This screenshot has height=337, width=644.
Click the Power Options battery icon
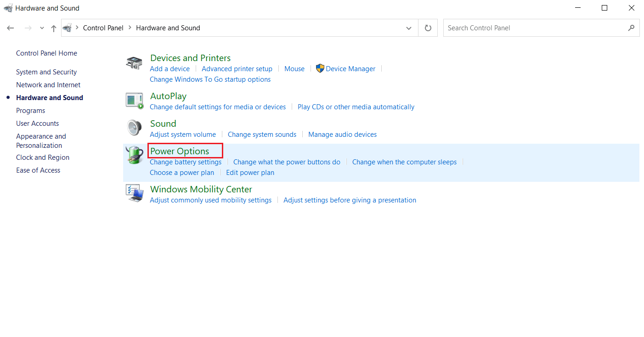(x=134, y=155)
